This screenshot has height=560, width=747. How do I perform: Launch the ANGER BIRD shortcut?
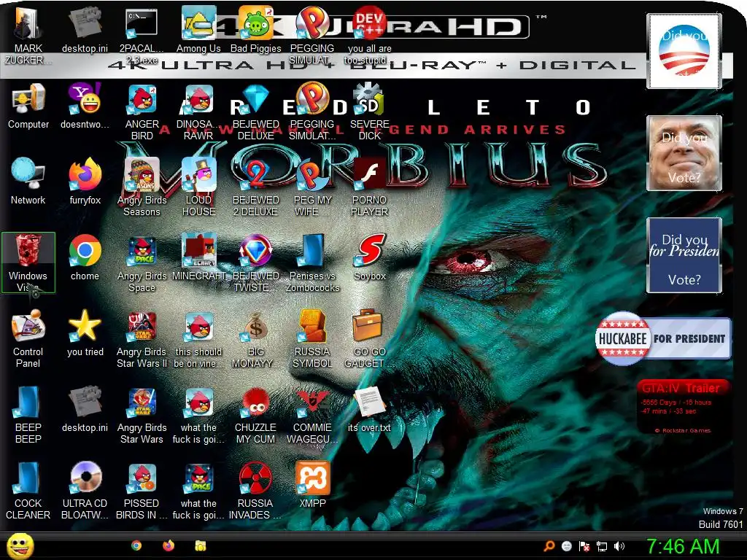142,112
